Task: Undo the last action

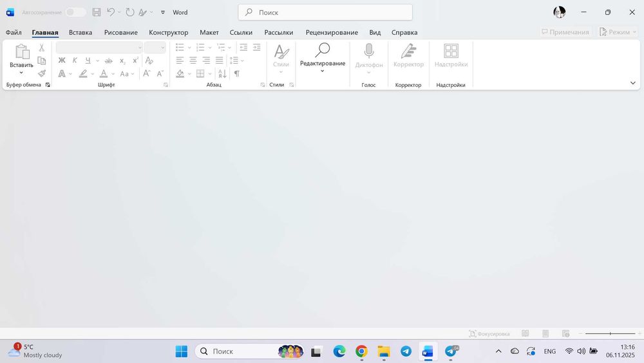Action: click(111, 12)
